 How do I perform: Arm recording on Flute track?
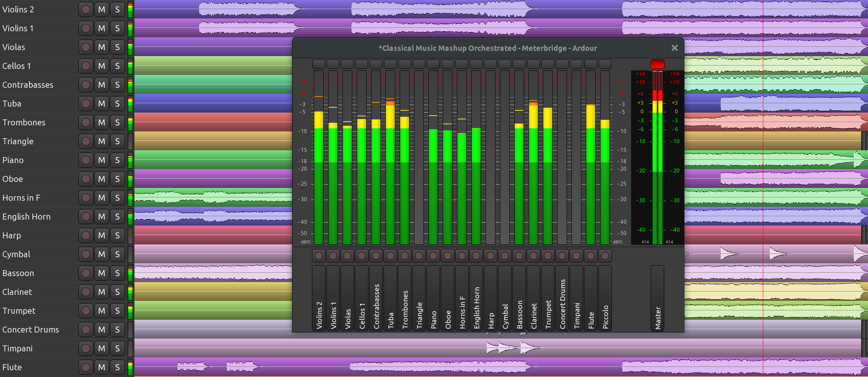tap(86, 367)
